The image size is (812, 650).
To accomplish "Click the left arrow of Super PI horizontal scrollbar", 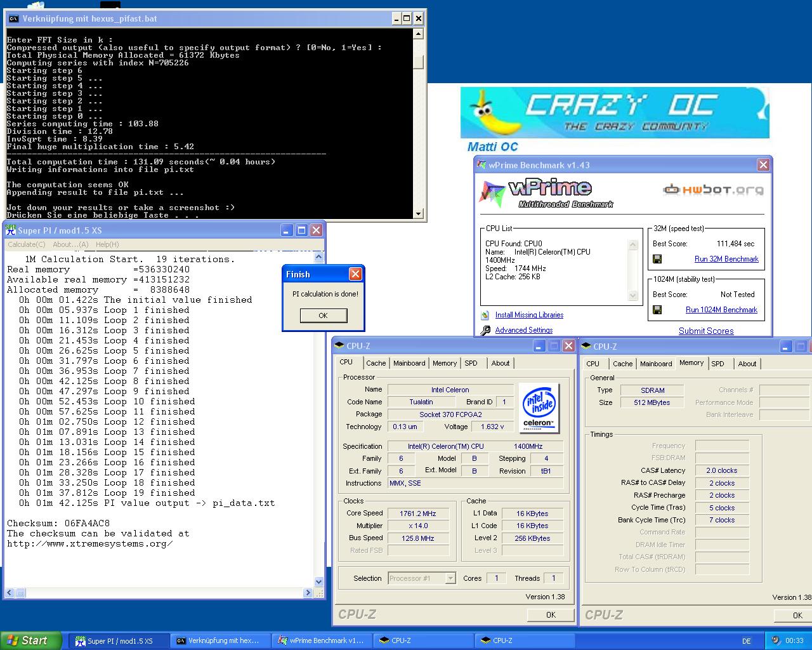I will click(x=10, y=593).
